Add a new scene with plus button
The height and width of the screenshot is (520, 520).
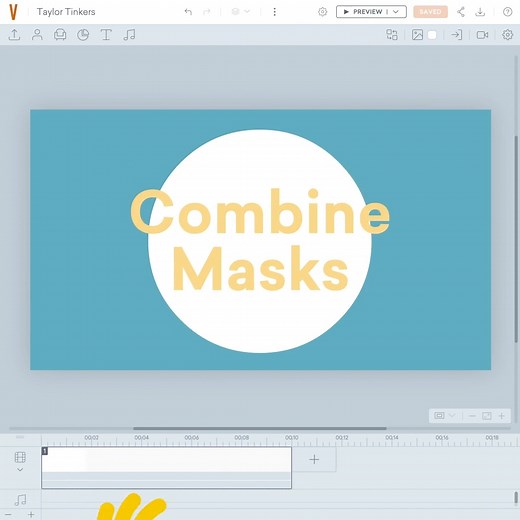314,459
